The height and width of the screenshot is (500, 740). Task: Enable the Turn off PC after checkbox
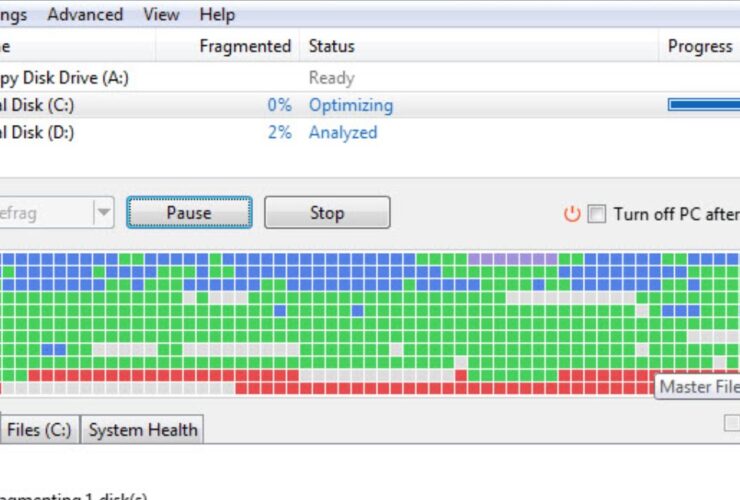(x=596, y=213)
